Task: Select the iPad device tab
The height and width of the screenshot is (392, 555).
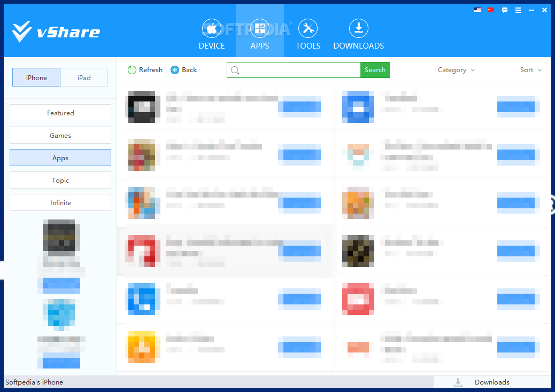Action: (84, 77)
